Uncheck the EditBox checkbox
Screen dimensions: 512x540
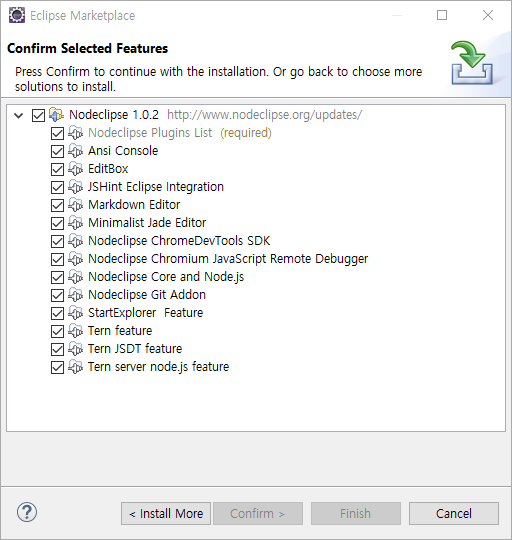(x=57, y=169)
